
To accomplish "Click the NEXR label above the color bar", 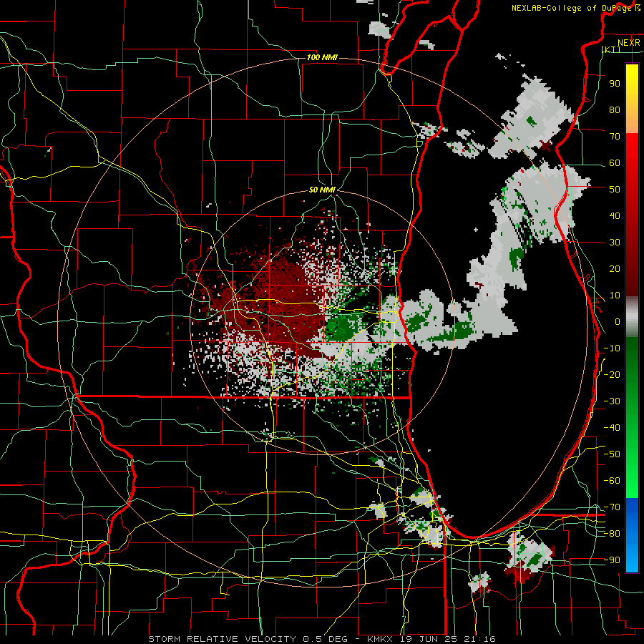I will (x=629, y=43).
